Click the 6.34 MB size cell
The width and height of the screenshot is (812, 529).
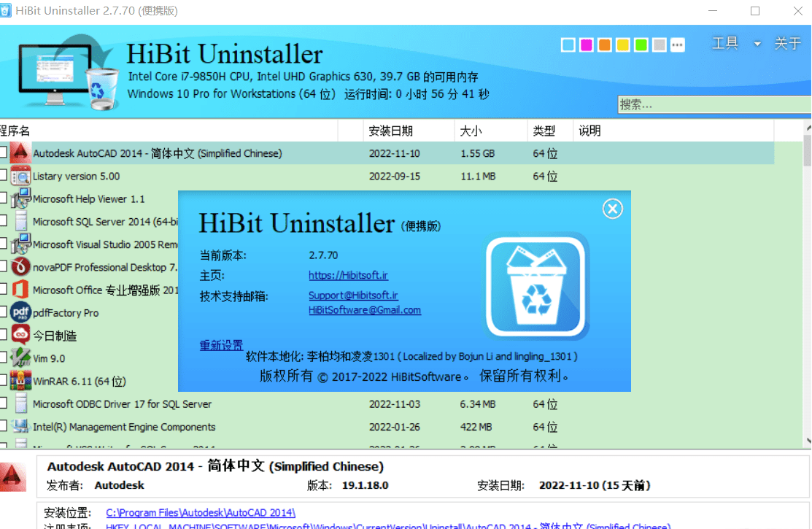point(477,404)
